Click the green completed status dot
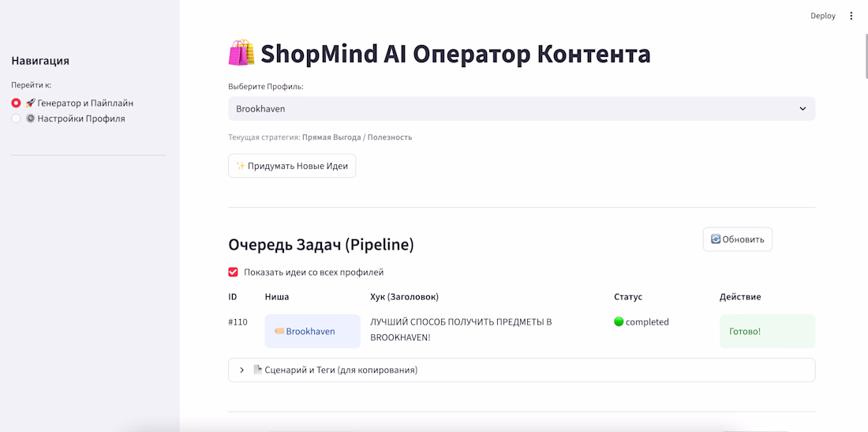Image resolution: width=868 pixels, height=432 pixels. [x=619, y=321]
